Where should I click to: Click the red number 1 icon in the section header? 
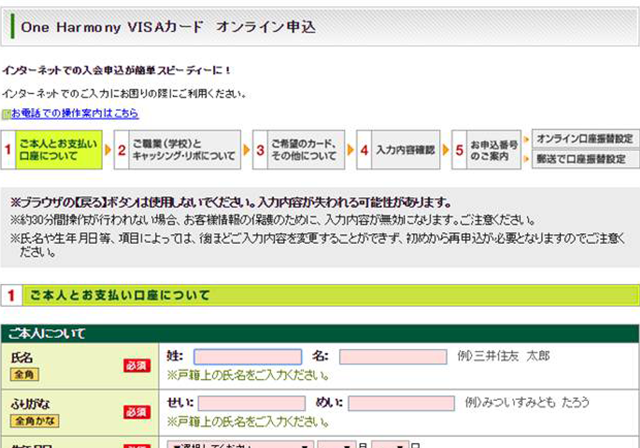9,296
